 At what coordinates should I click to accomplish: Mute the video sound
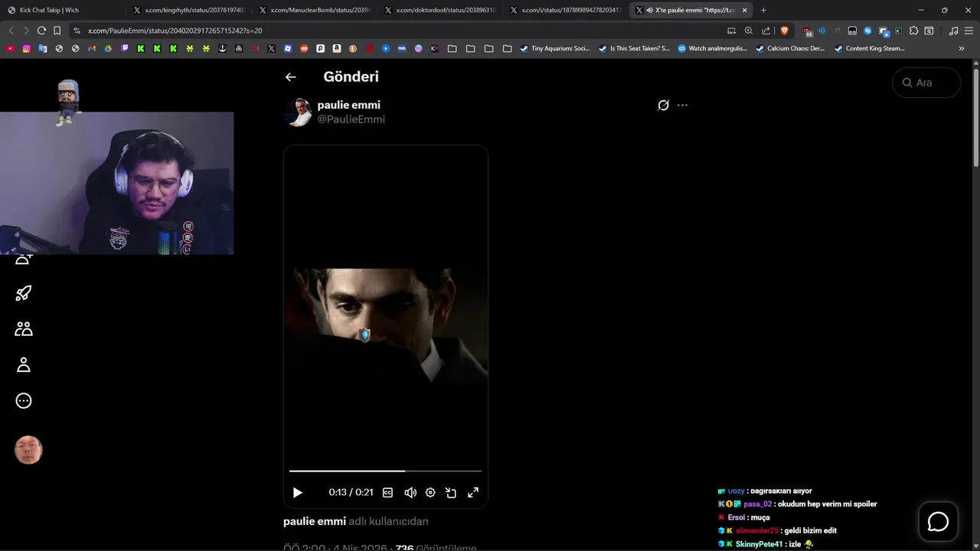click(410, 493)
